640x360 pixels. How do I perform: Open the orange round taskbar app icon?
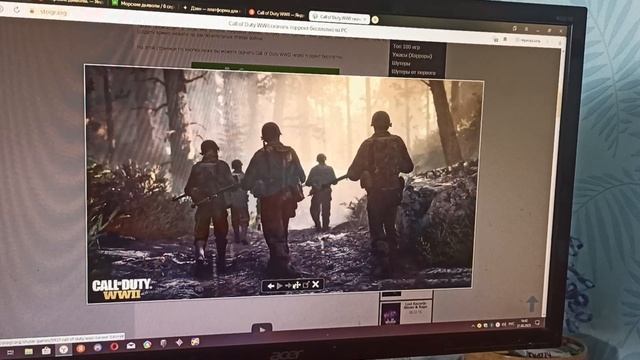[x=80, y=348]
